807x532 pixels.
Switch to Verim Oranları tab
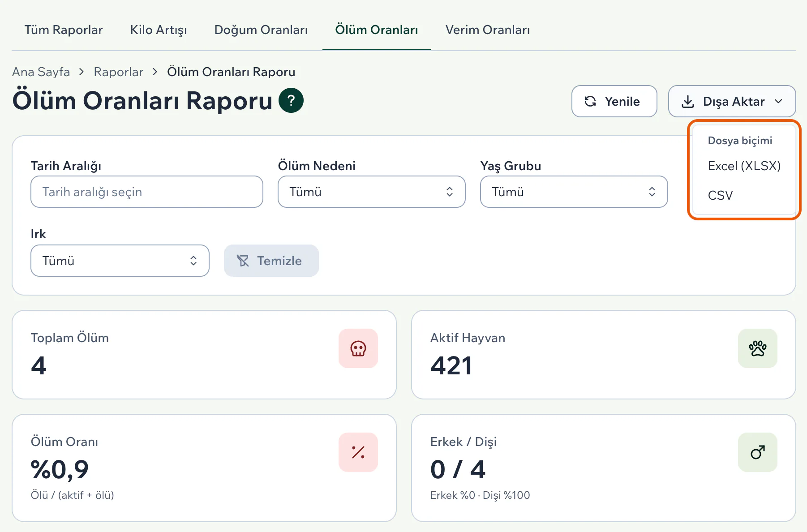click(488, 30)
